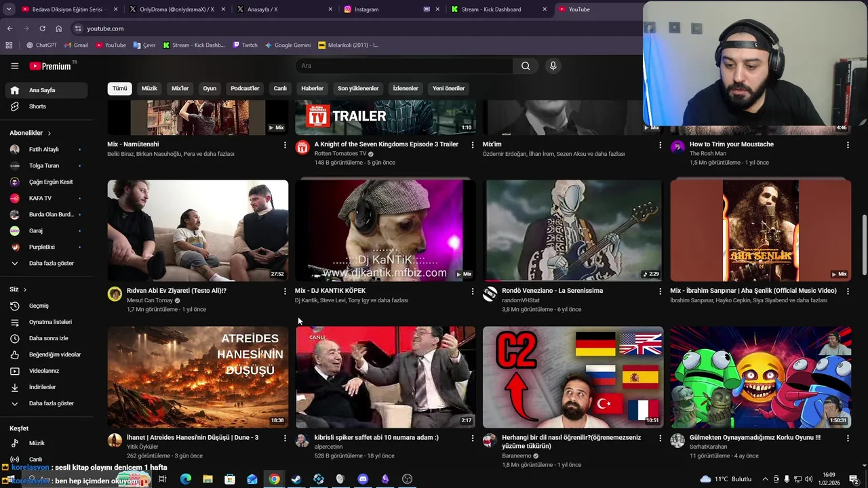Screen dimensions: 868x488
Task: Open Daha sonra izle list
Action: click(x=46, y=338)
